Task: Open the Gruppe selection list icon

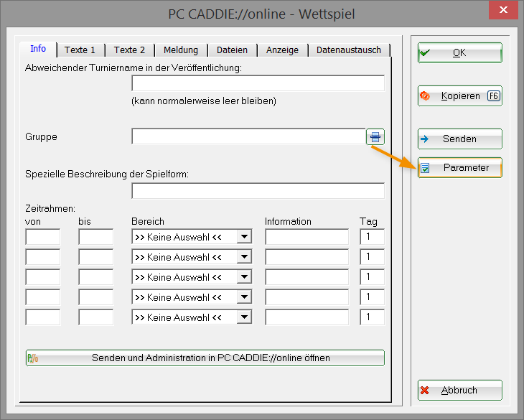Action: point(375,136)
